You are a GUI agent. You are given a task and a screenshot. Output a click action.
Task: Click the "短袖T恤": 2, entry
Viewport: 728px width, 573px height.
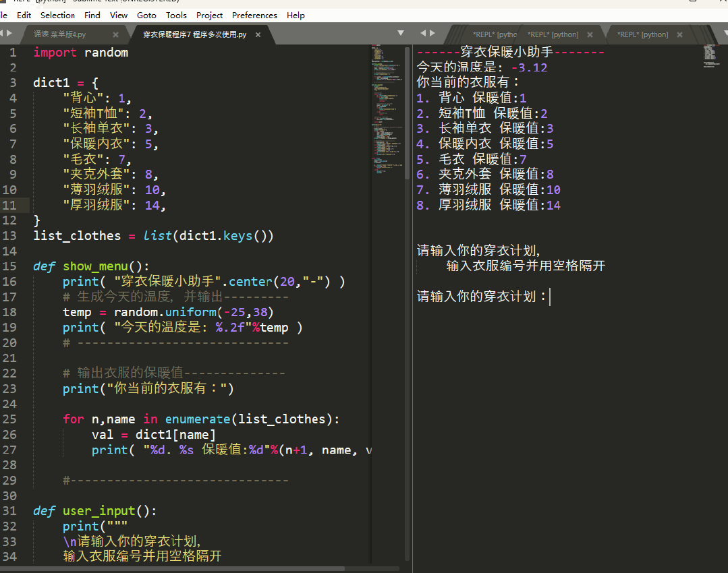click(x=108, y=114)
